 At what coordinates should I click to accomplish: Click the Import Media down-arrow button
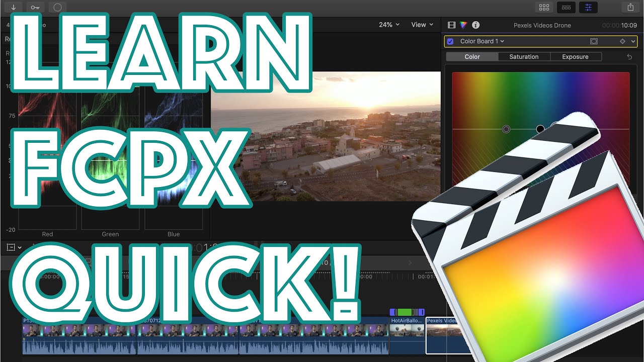pyautogui.click(x=13, y=7)
